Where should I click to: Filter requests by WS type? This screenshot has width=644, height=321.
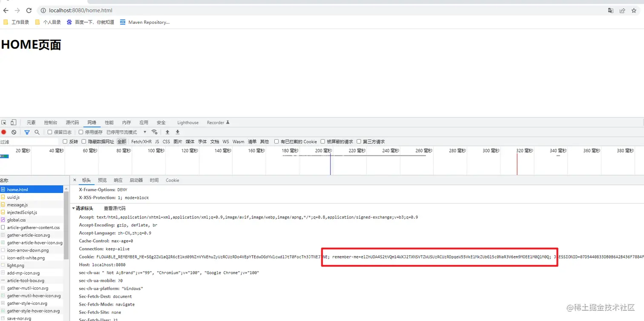coord(226,142)
